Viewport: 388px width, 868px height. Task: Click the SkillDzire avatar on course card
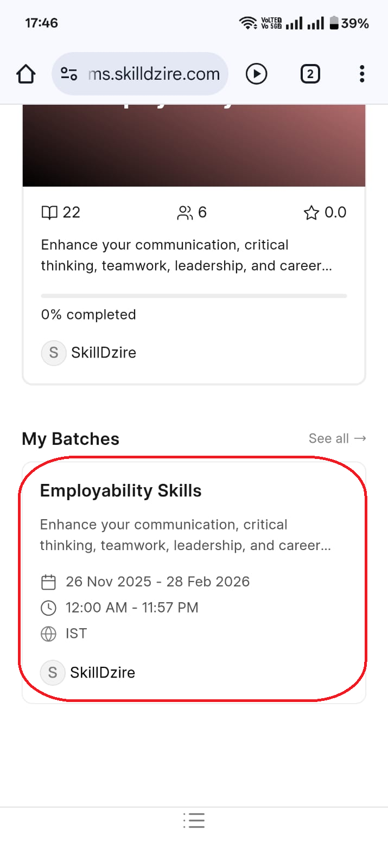coord(54,353)
